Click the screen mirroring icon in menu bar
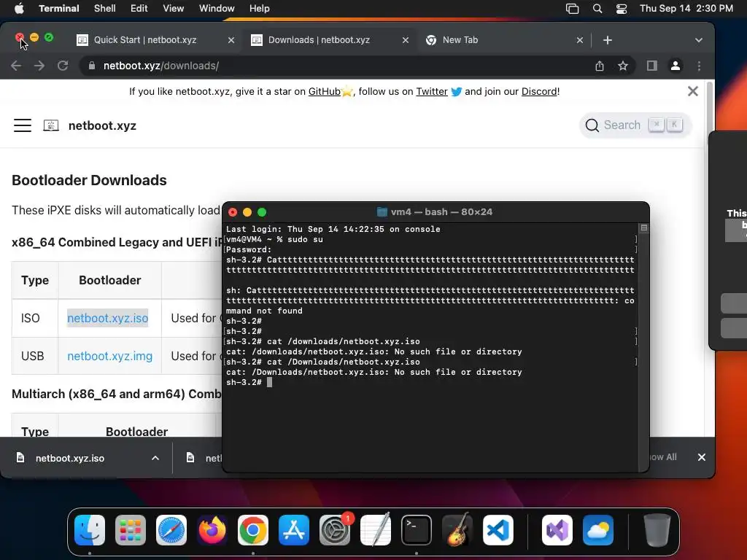Image resolution: width=747 pixels, height=560 pixels. coord(572,9)
